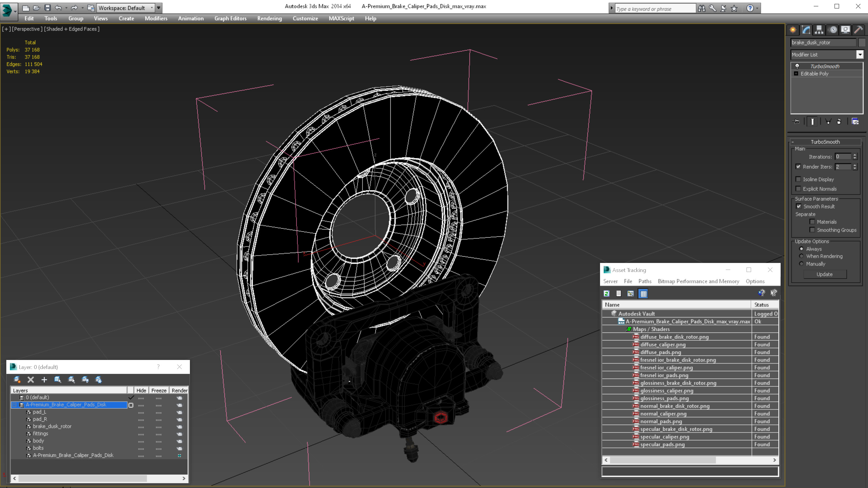Switch to the Utilities hammer panel
Image resolution: width=868 pixels, height=488 pixels.
858,30
